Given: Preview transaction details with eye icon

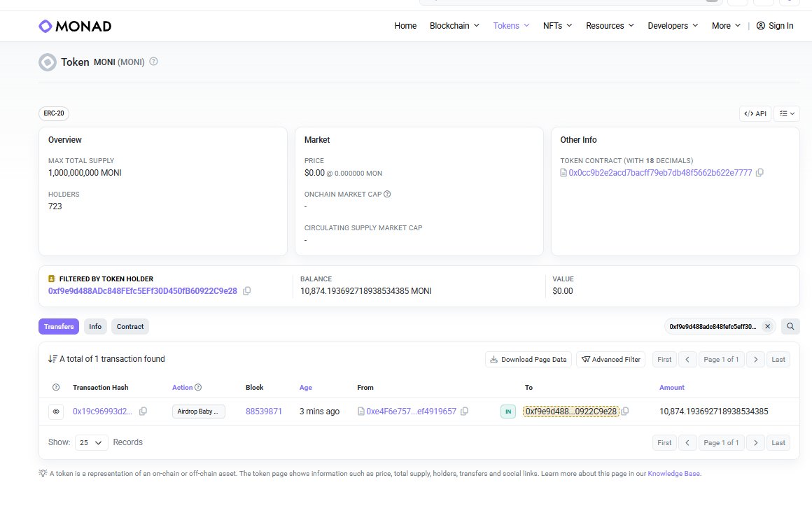Looking at the screenshot, I should [56, 412].
